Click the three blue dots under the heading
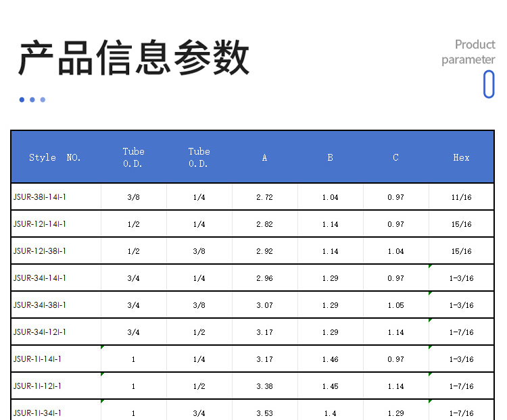The image size is (507, 420). (32, 100)
